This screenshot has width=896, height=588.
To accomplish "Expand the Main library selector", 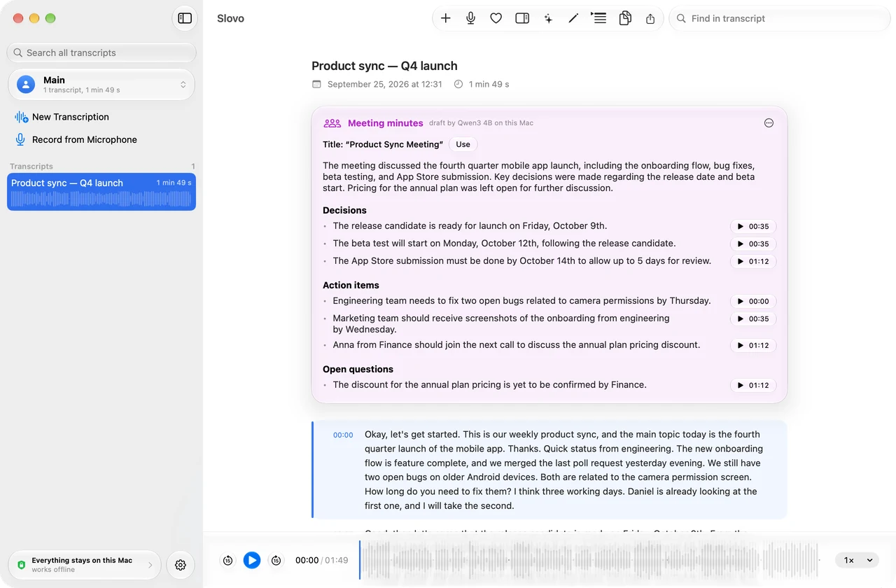I will [101, 85].
